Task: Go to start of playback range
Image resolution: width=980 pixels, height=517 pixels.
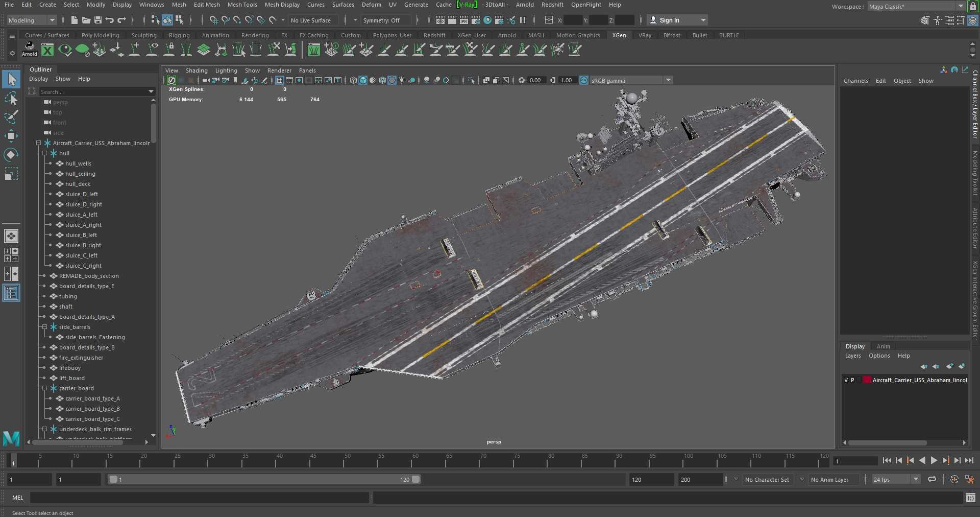Action: 887,460
